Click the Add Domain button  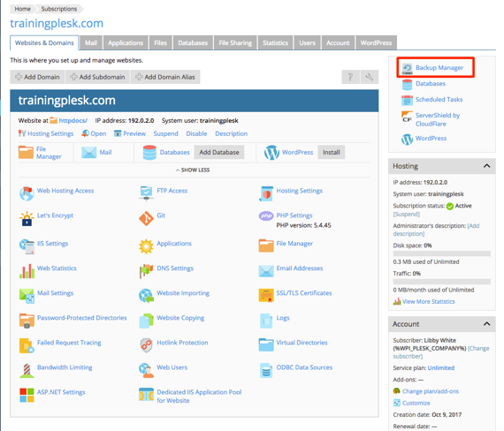click(37, 77)
